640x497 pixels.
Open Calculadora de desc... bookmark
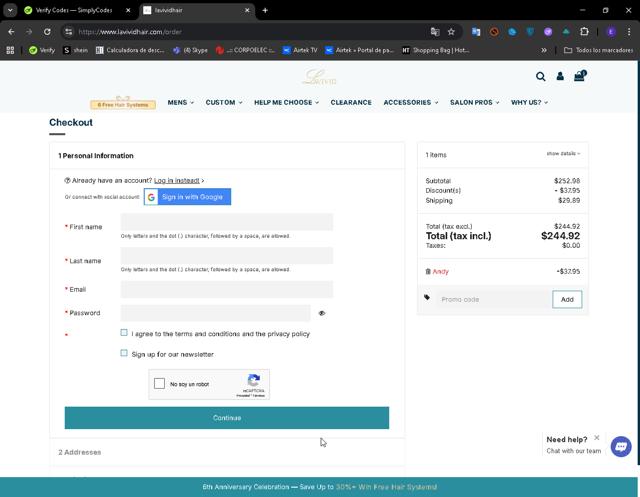130,50
